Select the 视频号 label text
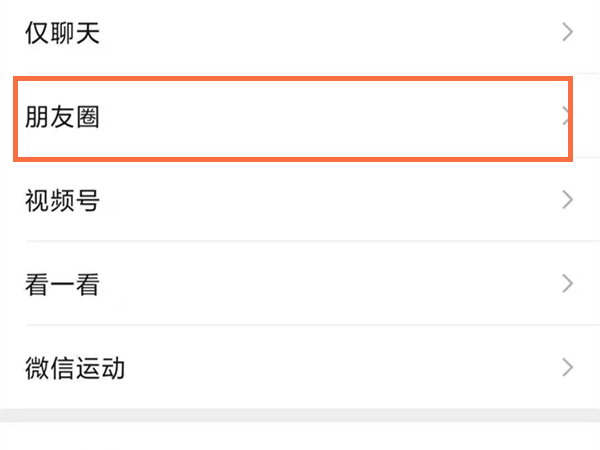 tap(62, 201)
